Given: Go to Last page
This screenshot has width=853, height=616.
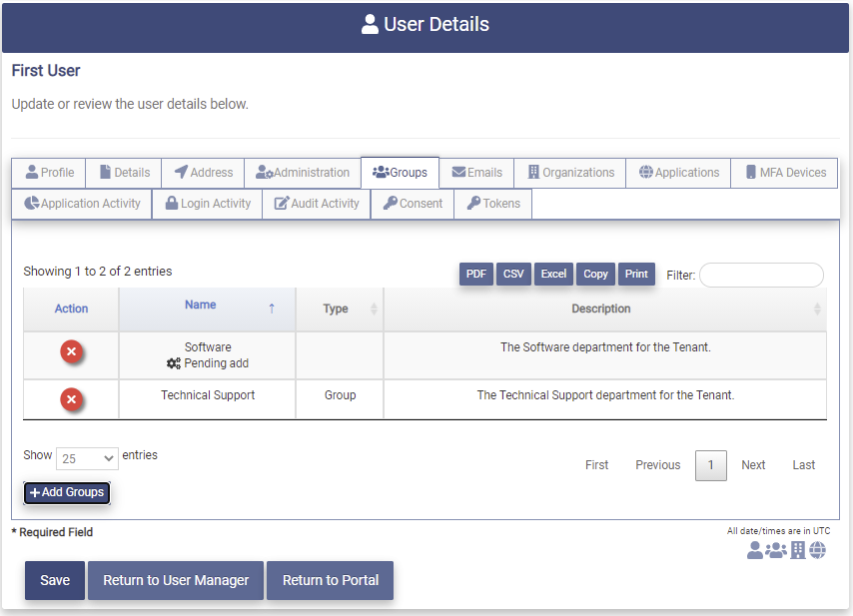Looking at the screenshot, I should [x=803, y=465].
